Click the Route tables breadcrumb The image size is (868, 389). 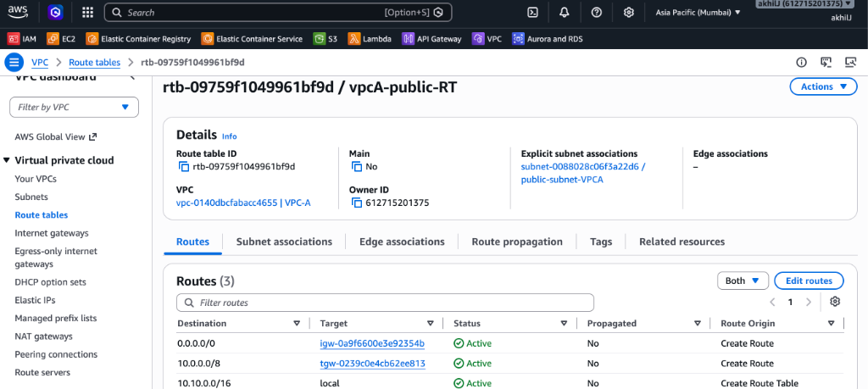point(95,62)
